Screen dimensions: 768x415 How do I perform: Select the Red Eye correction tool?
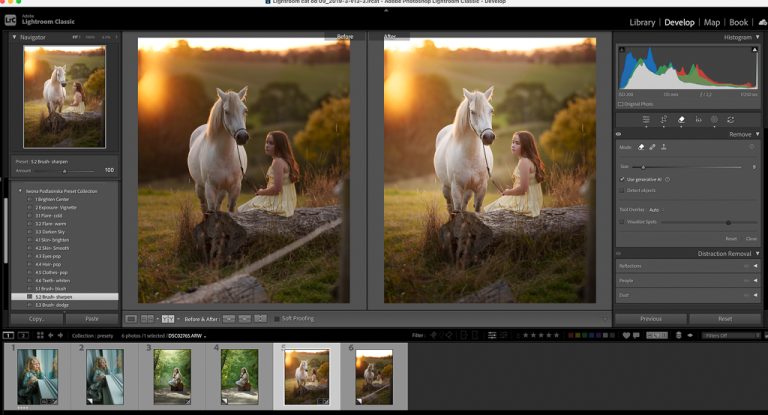point(698,119)
